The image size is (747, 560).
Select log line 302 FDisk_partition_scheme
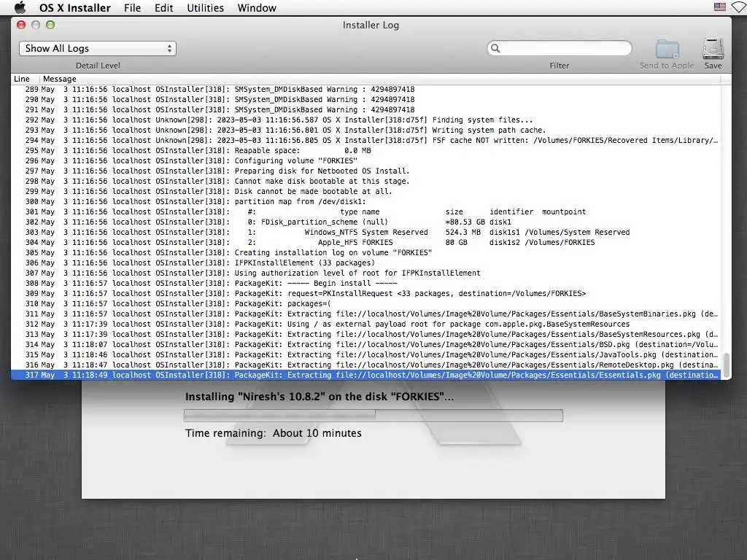366,222
